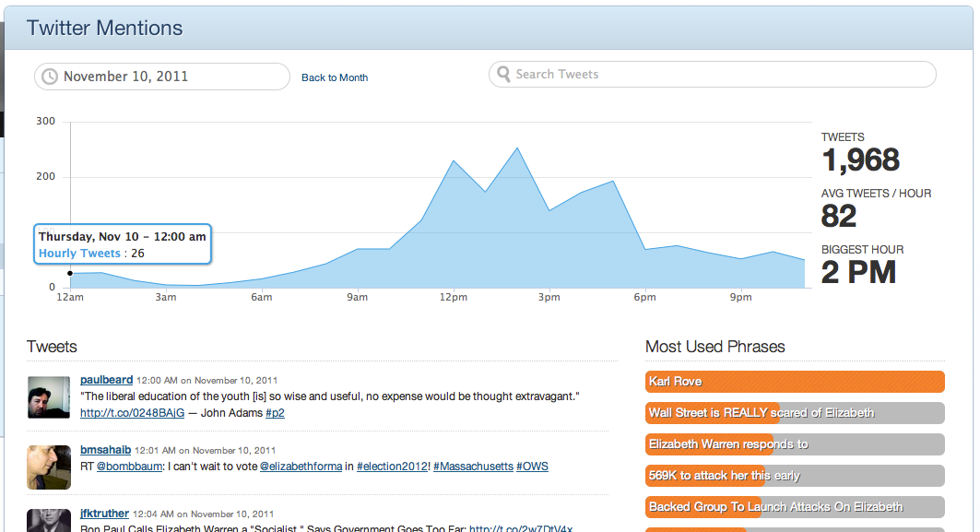The height and width of the screenshot is (532, 980).
Task: Open the #OWS hashtag link
Action: [x=532, y=467]
